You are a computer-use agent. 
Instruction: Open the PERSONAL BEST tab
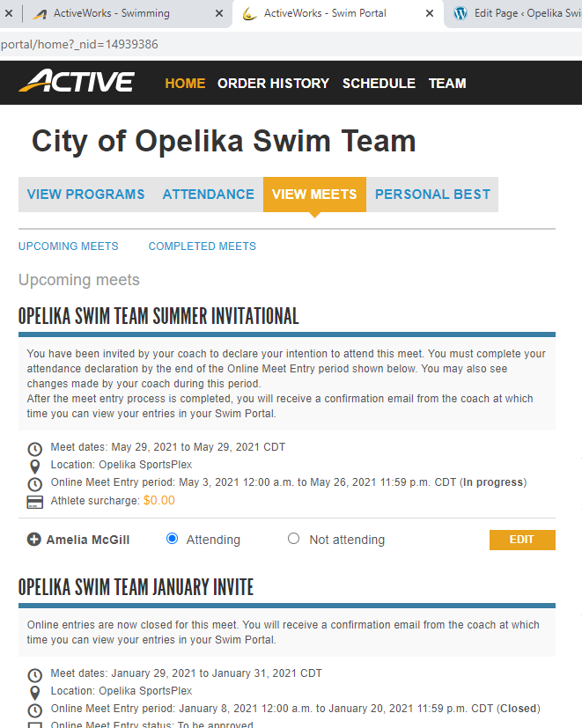click(x=432, y=195)
